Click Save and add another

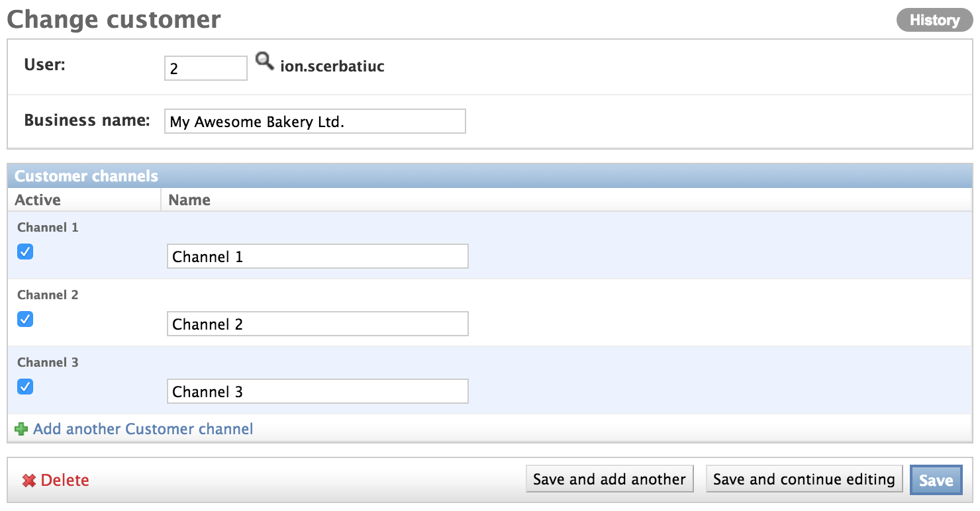point(609,479)
